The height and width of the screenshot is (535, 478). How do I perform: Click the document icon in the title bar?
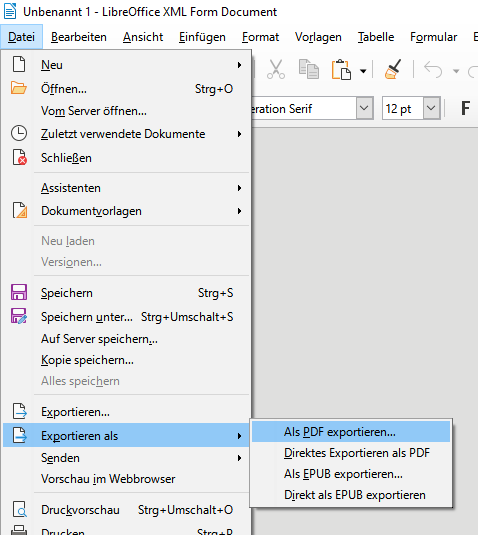10,11
